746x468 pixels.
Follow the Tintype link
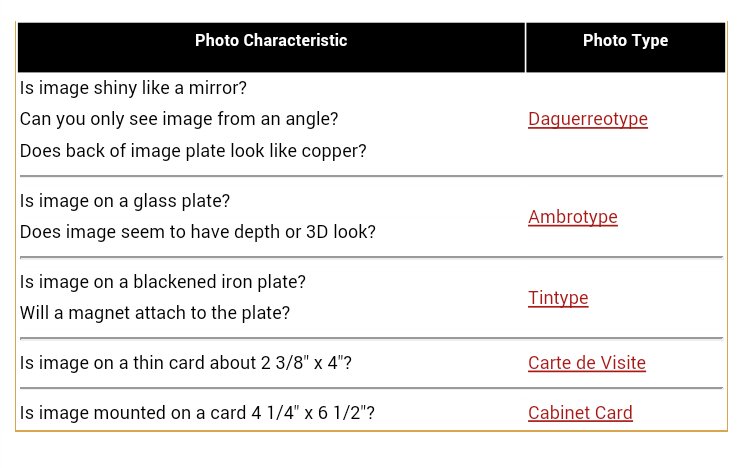(x=558, y=298)
